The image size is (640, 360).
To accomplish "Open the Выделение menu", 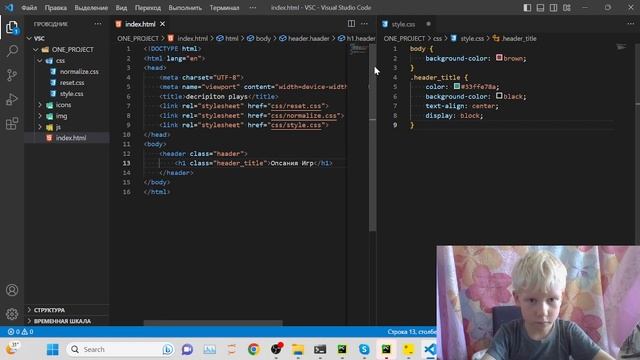I will [x=91, y=8].
